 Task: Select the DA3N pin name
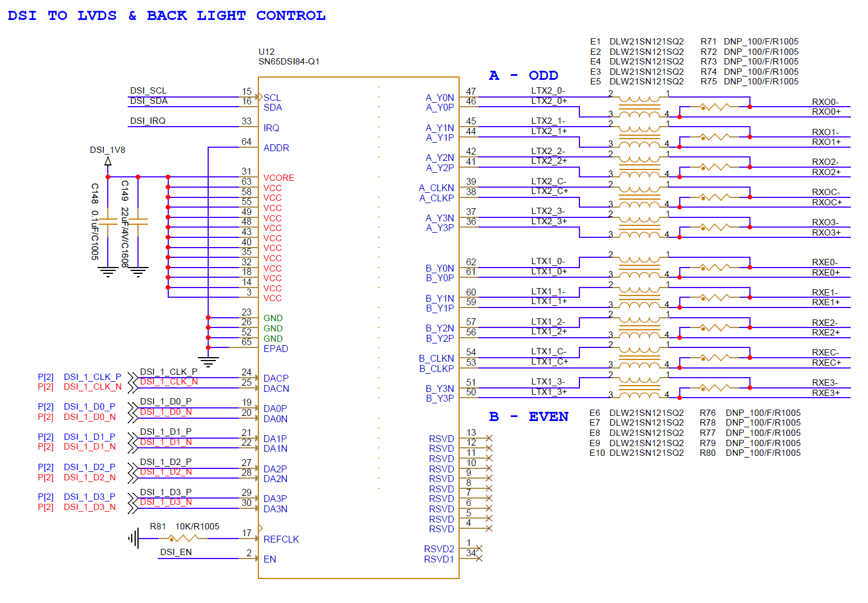click(275, 509)
